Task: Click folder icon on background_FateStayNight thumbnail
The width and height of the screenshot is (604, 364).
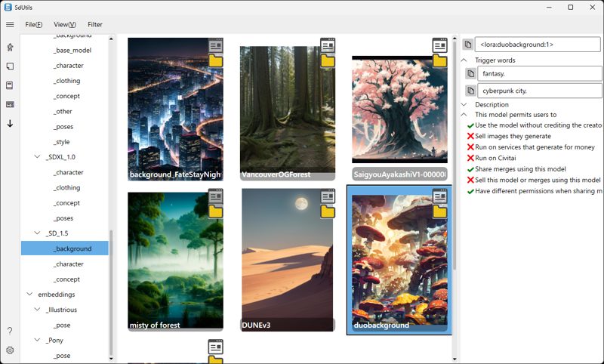Action: click(x=216, y=61)
